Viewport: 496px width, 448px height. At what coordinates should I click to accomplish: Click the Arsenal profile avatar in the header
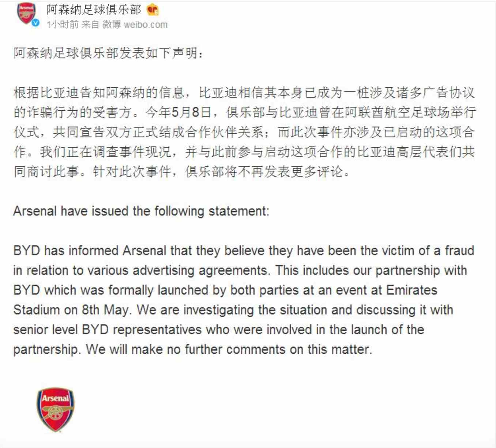click(26, 14)
